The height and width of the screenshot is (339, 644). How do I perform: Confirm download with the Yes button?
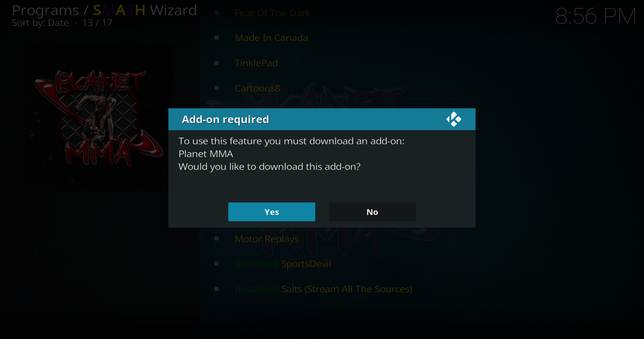(x=272, y=212)
